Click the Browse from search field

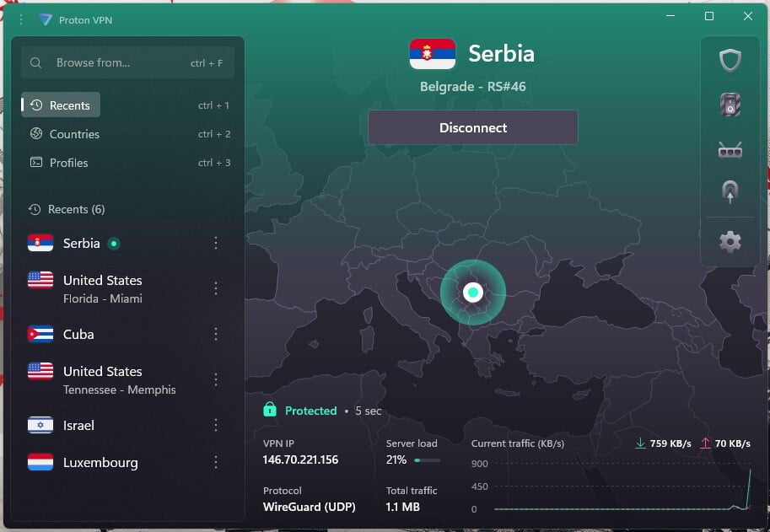(127, 63)
